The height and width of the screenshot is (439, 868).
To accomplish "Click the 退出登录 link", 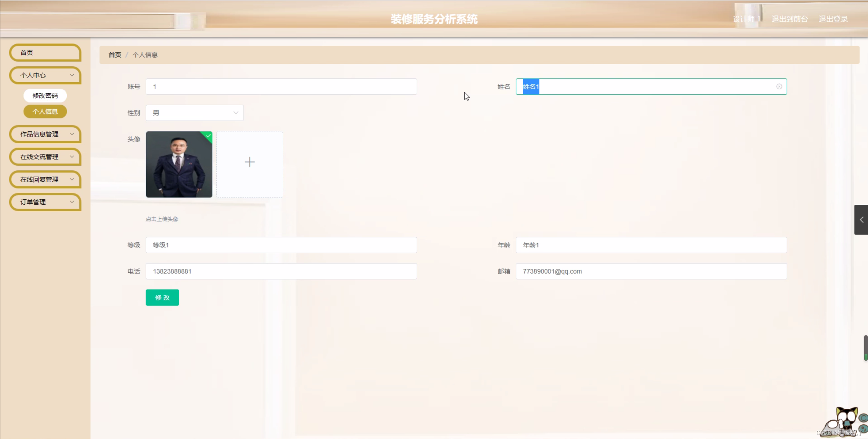I will point(833,19).
